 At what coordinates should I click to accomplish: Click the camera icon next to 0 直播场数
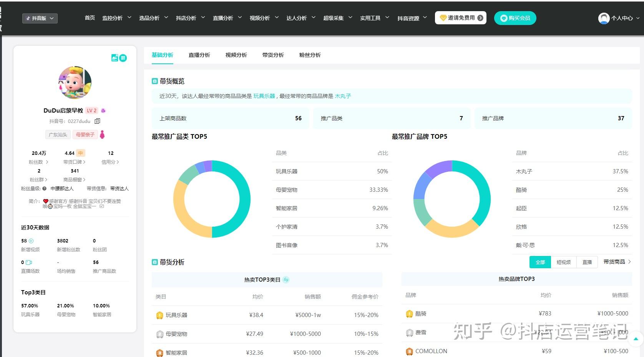click(x=29, y=262)
